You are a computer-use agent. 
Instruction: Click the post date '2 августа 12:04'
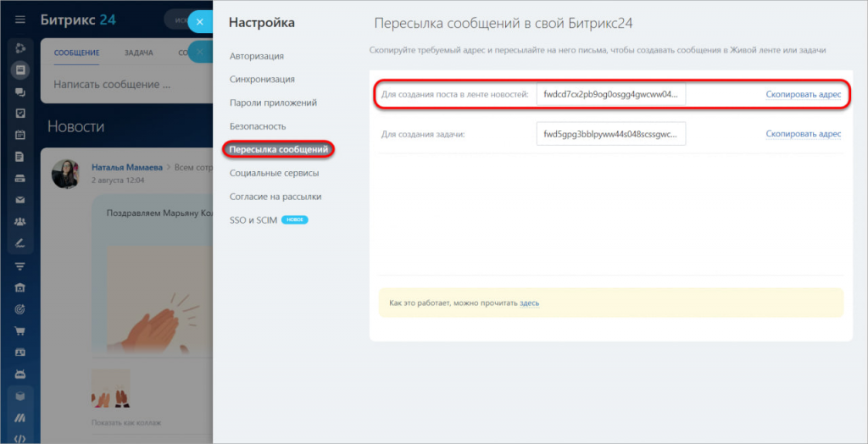118,180
